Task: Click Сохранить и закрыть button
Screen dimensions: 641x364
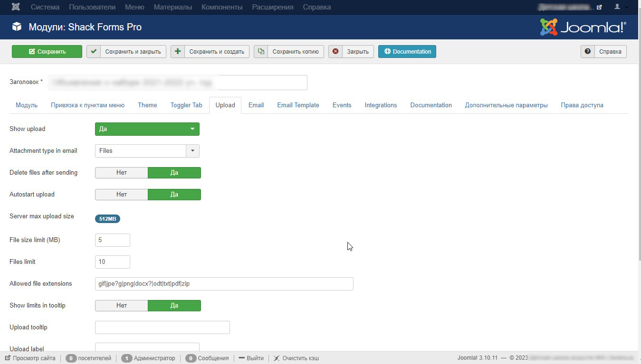Action: pos(126,52)
